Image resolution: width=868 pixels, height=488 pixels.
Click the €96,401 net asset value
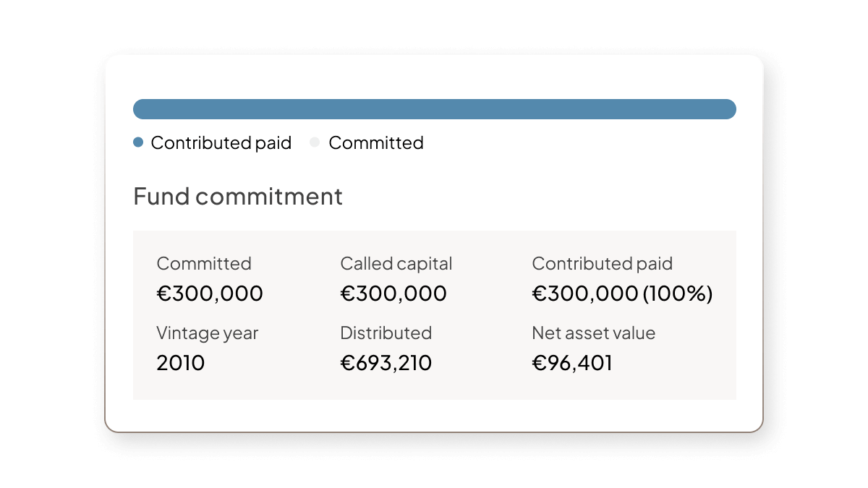pyautogui.click(x=572, y=362)
